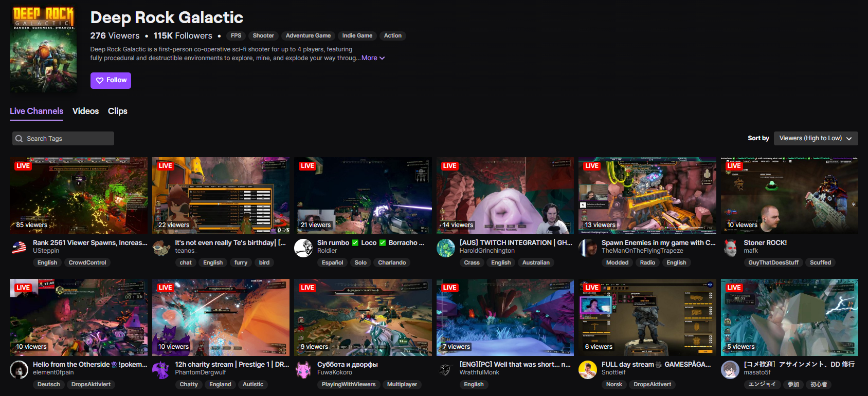Open the Sort by Viewers dropdown
The image size is (868, 396).
pos(816,138)
